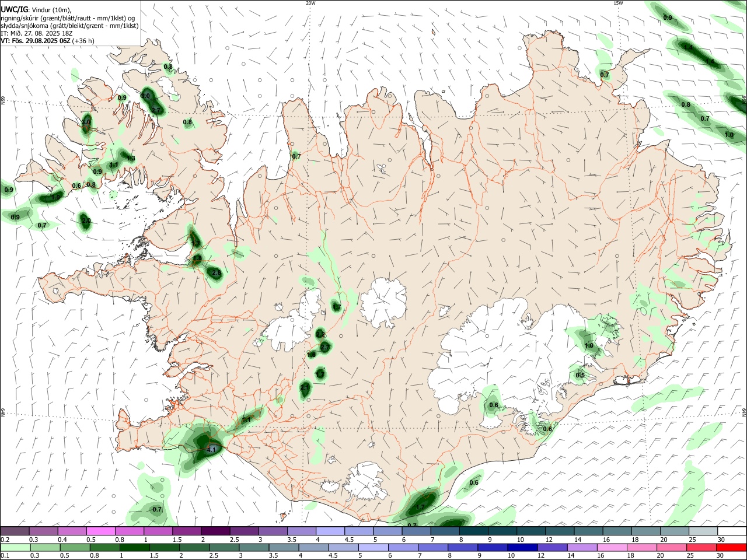Click the 1.6 precipitation label on the map

click(311, 354)
